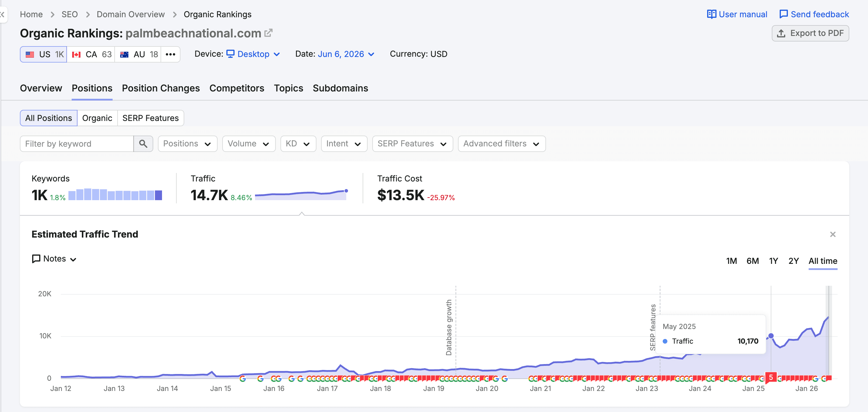This screenshot has height=412, width=868.
Task: Click the Database growth chart annotation
Action: (449, 327)
